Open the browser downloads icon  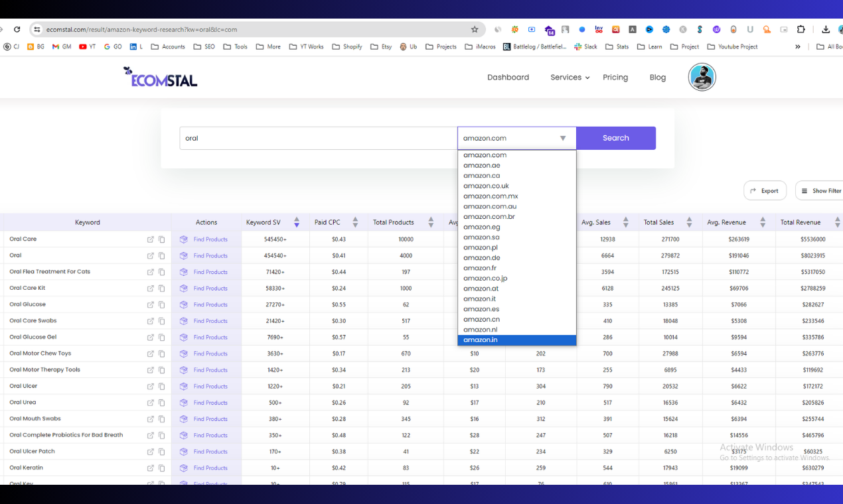tap(826, 29)
